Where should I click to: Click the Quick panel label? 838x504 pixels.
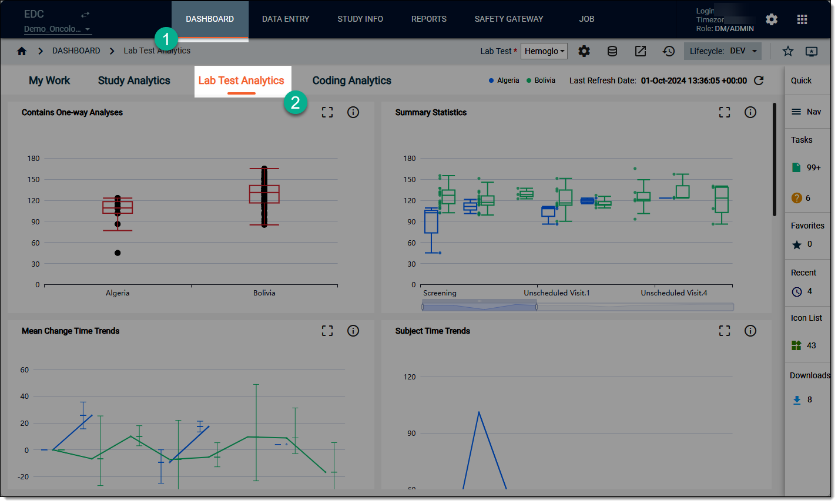pyautogui.click(x=801, y=80)
